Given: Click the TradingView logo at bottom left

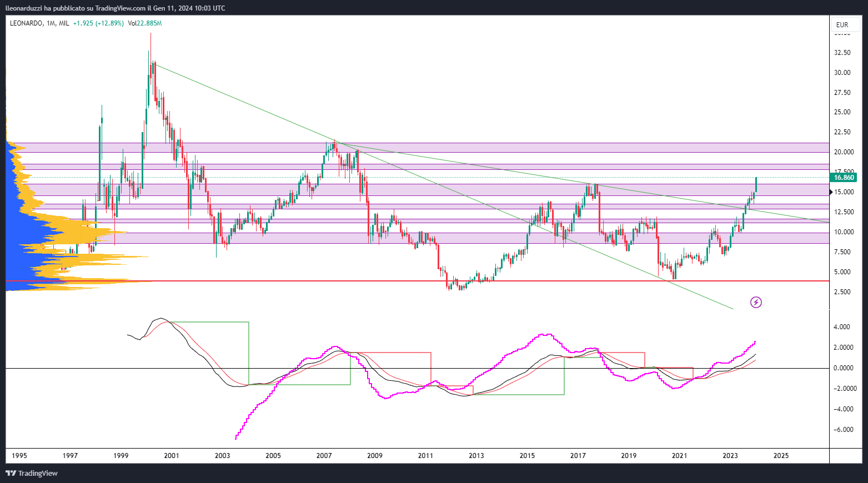Looking at the screenshot, I should [32, 473].
